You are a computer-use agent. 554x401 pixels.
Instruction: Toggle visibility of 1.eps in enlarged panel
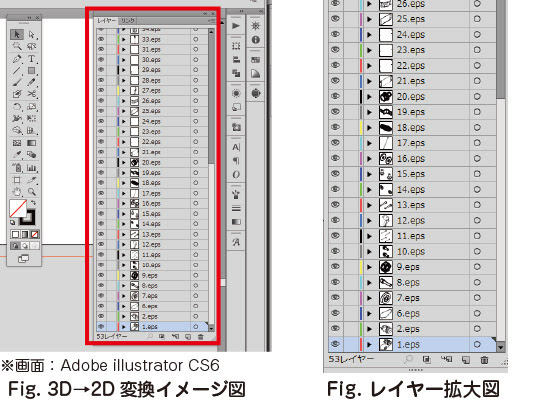335,344
